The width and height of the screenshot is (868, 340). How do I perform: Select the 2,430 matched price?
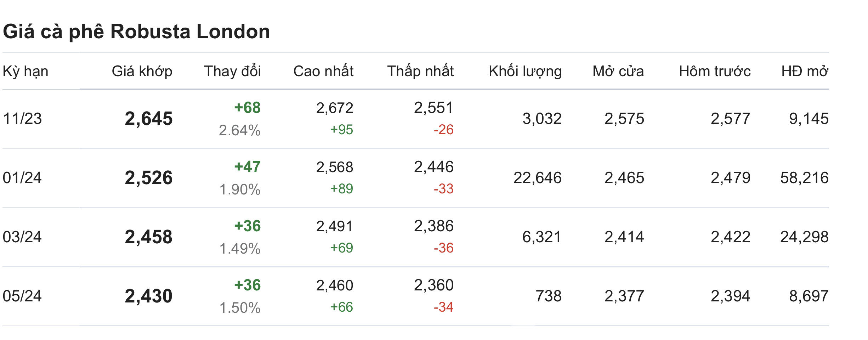[x=149, y=296]
